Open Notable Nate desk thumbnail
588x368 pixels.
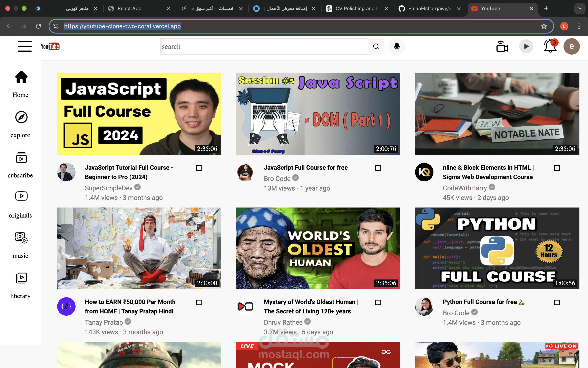pos(497,114)
